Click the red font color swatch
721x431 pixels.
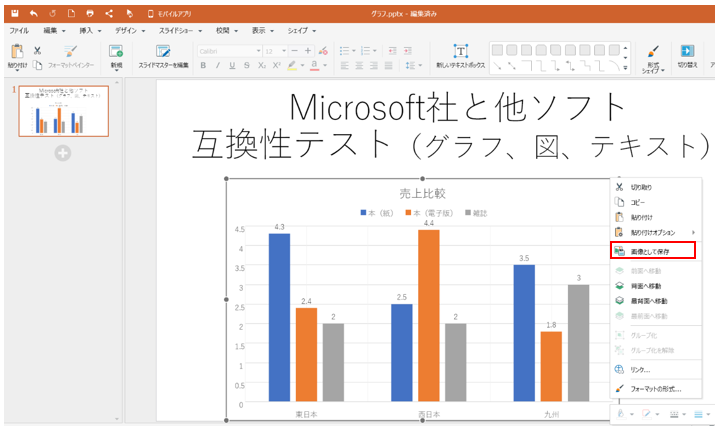click(314, 66)
